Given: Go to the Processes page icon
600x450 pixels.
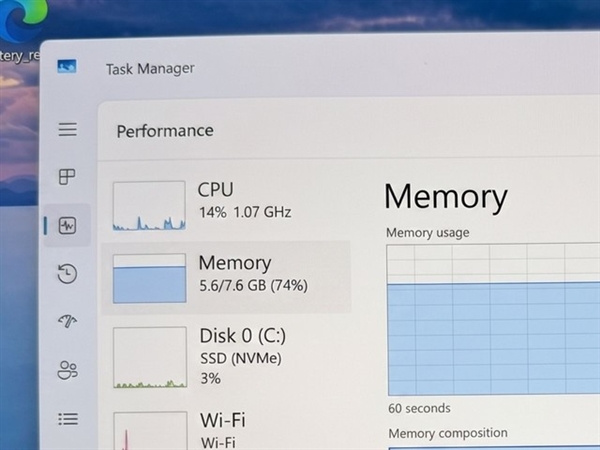Looking at the screenshot, I should point(67,177).
